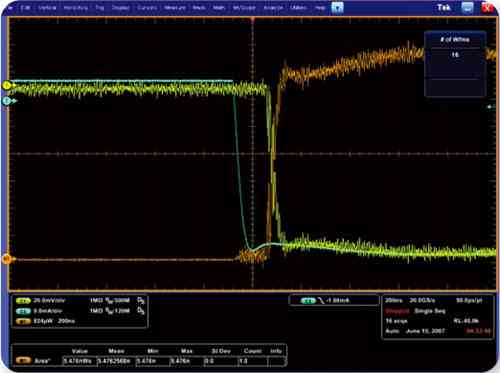
Task: Click the falling-edge trigger slope icon
Action: [321, 301]
